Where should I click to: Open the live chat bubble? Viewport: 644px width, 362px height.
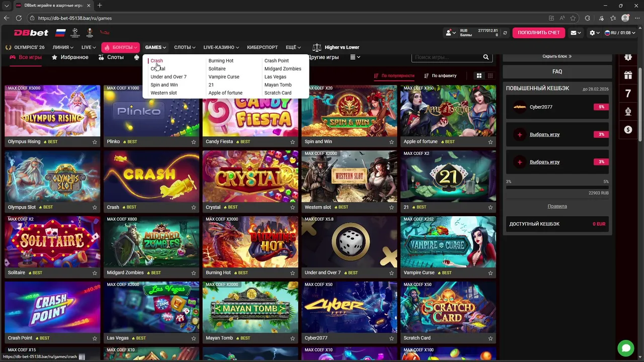click(x=626, y=348)
